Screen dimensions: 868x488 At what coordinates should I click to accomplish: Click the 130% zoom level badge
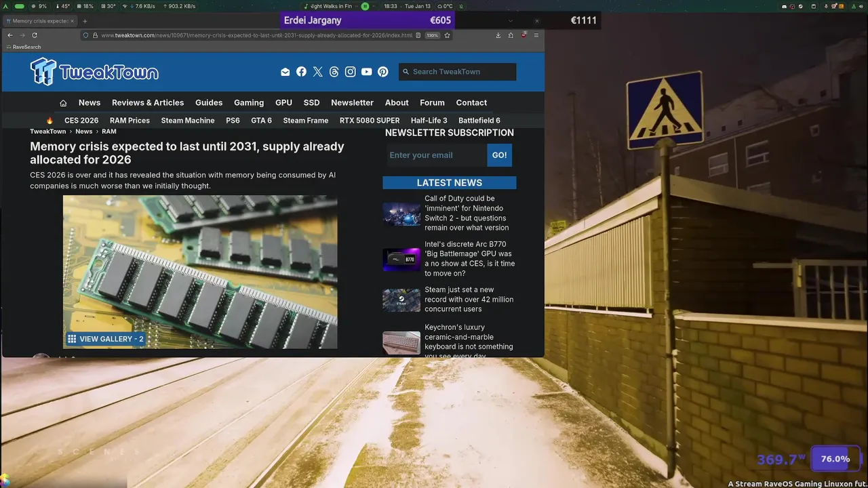[432, 35]
